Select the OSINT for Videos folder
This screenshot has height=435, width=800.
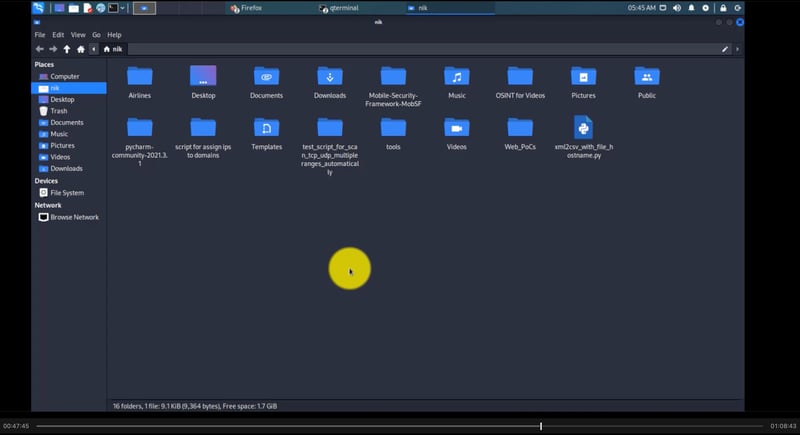(520, 82)
